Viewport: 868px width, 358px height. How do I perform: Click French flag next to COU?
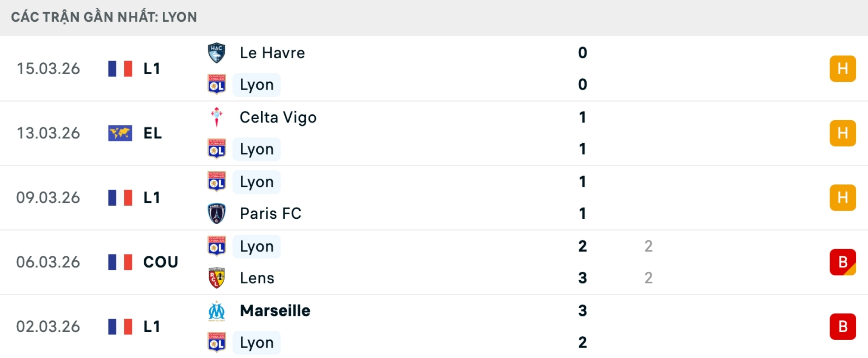pos(120,262)
